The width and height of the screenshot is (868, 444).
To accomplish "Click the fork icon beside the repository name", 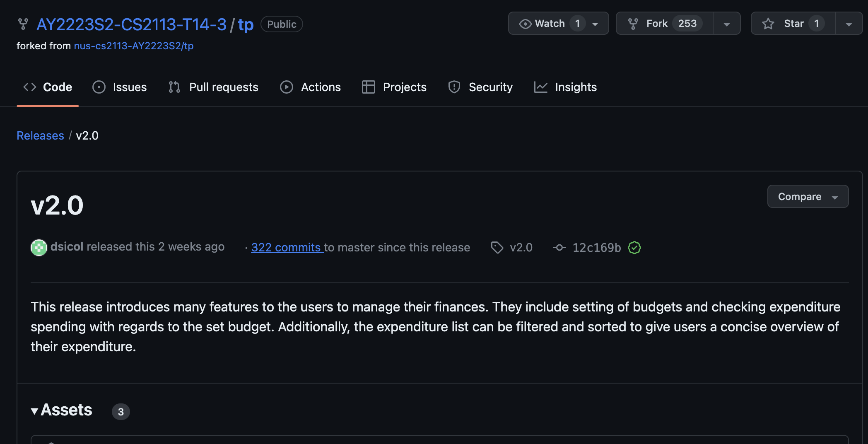I will tap(23, 24).
